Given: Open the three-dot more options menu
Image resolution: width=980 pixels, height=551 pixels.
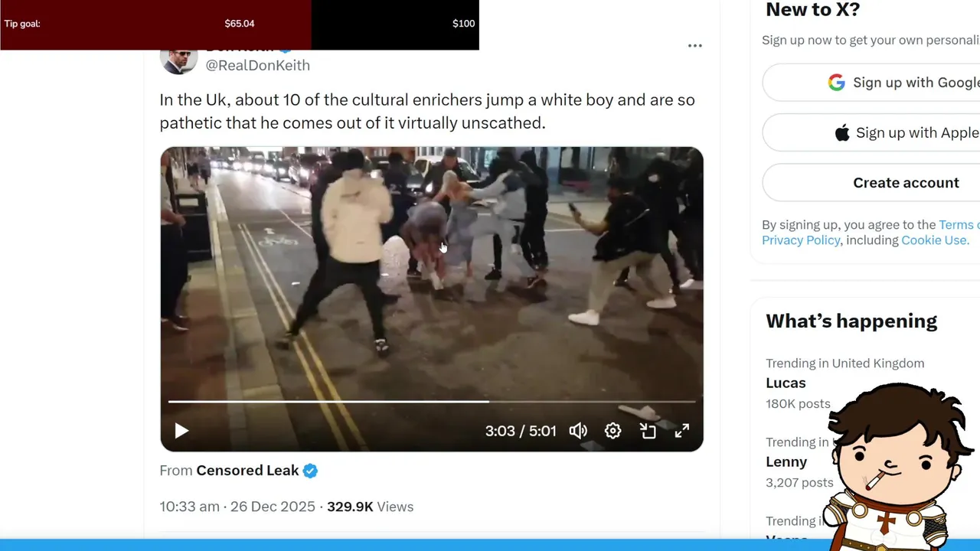Looking at the screenshot, I should tap(694, 46).
